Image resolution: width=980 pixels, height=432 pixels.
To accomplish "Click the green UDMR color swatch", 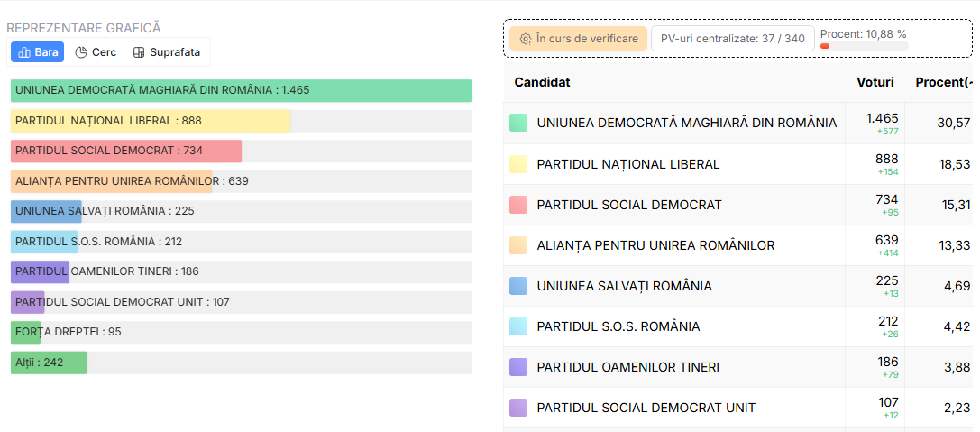I will 518,123.
